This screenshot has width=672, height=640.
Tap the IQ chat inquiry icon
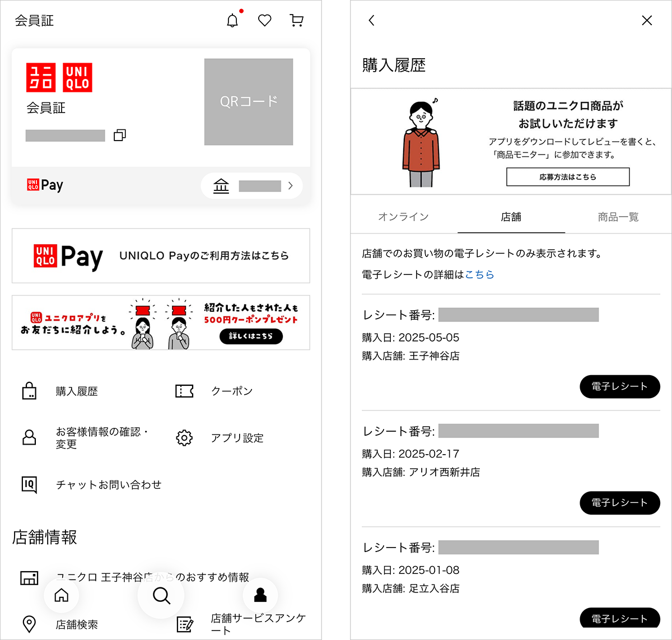coord(29,484)
